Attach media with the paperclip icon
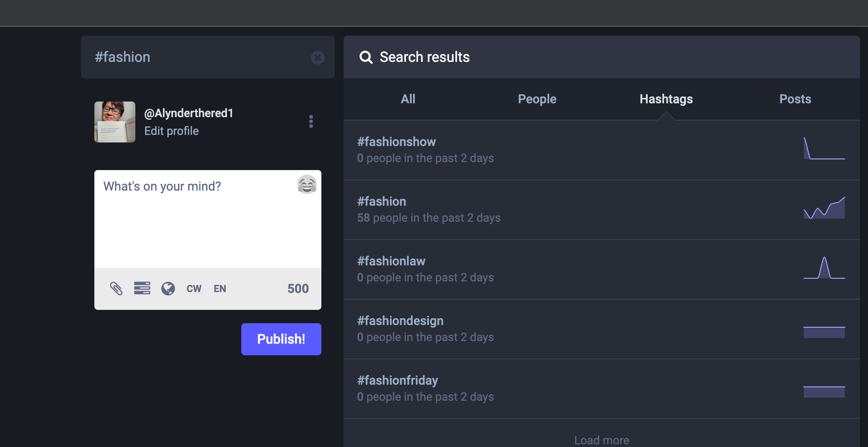868x447 pixels. click(x=116, y=289)
